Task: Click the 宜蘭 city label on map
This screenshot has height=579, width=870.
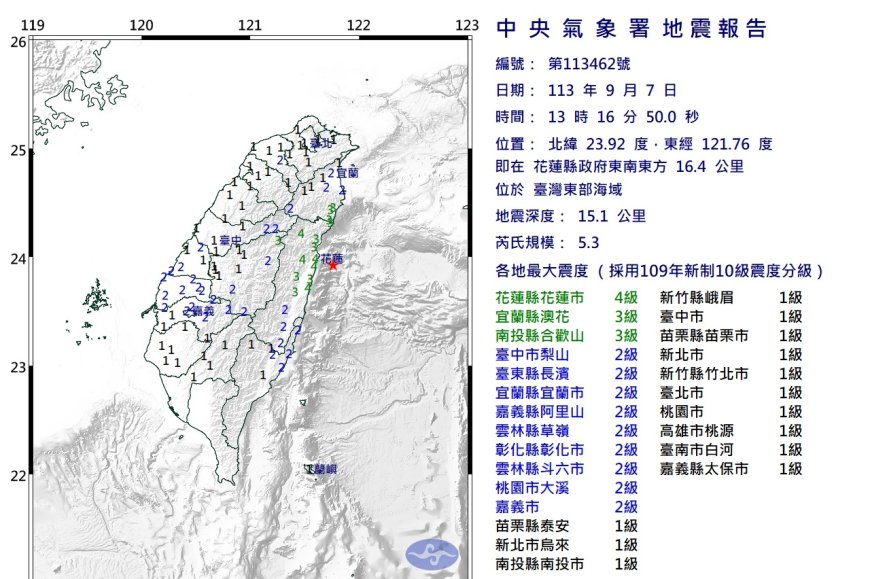Action: click(347, 173)
